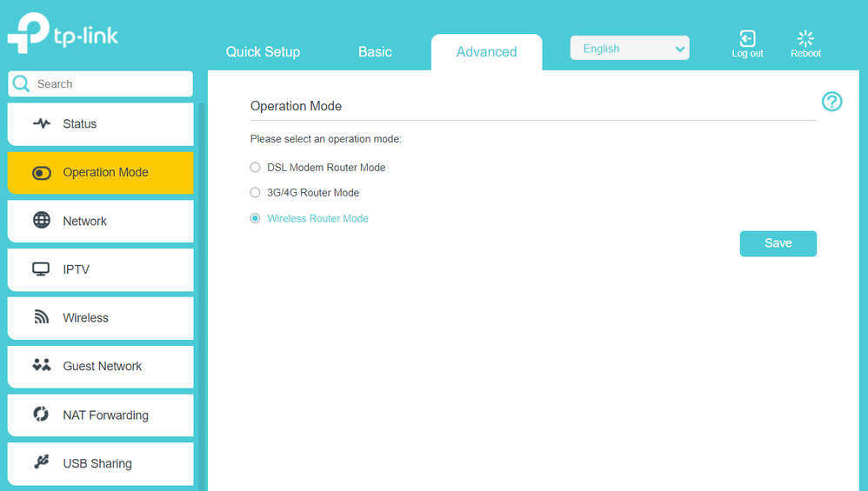Click the Wireless signal icon
This screenshot has height=491, width=868.
[42, 318]
